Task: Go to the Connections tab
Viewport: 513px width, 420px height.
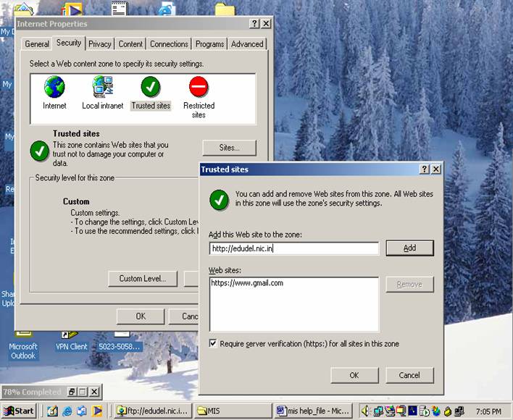Action: pos(169,44)
